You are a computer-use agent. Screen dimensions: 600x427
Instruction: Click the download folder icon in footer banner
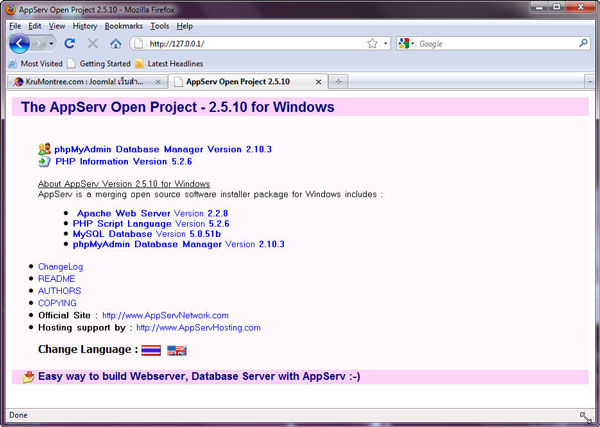(x=28, y=377)
